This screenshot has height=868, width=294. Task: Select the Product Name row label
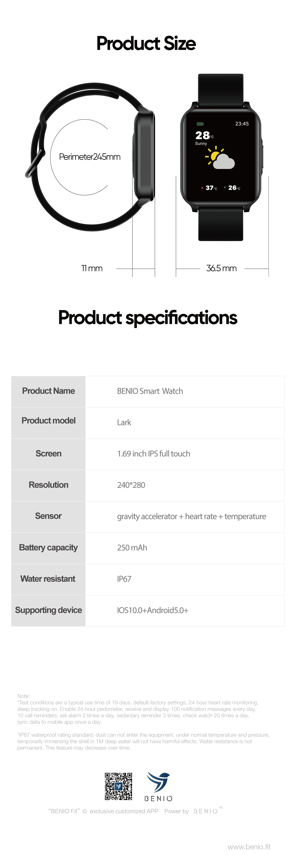pyautogui.click(x=48, y=391)
